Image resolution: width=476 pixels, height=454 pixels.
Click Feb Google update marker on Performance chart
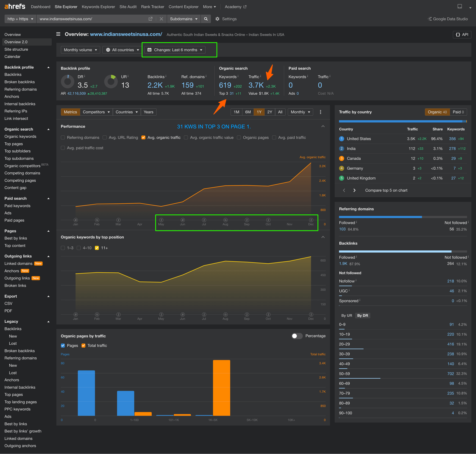click(x=97, y=220)
